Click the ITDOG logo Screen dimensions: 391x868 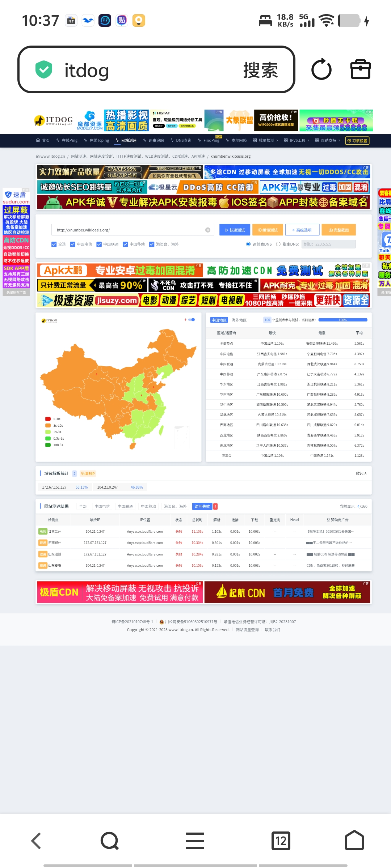(54, 120)
